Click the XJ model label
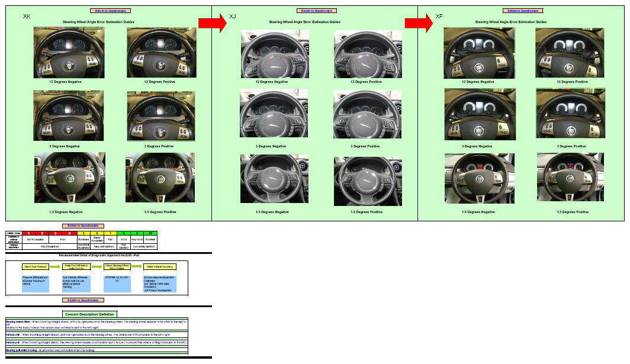The image size is (630, 364). pyautogui.click(x=233, y=17)
